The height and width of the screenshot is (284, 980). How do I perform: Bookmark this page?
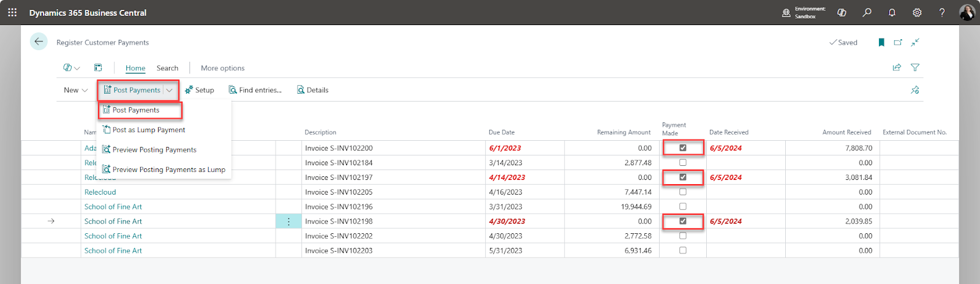[x=881, y=42]
